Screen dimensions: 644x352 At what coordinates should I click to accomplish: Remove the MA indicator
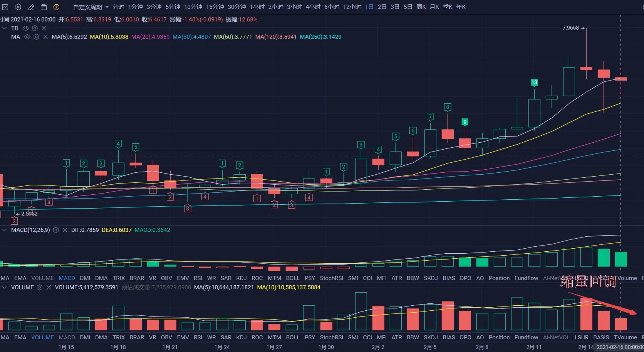point(45,37)
